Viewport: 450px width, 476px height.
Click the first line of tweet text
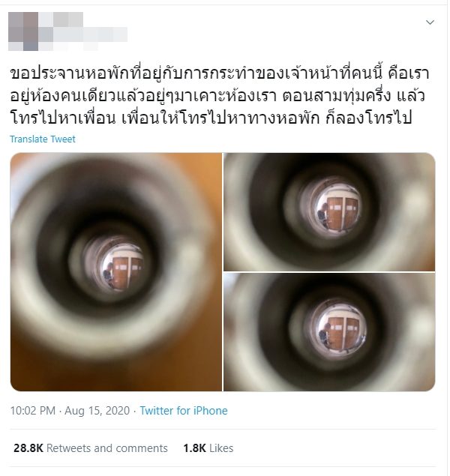pos(220,75)
